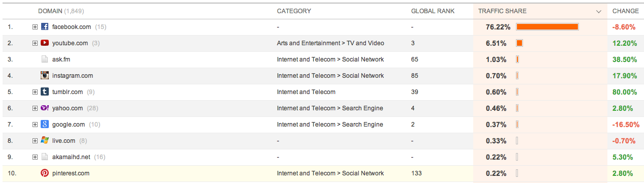644x183 pixels.
Task: Expand the youtube.com row
Action: (x=35, y=43)
